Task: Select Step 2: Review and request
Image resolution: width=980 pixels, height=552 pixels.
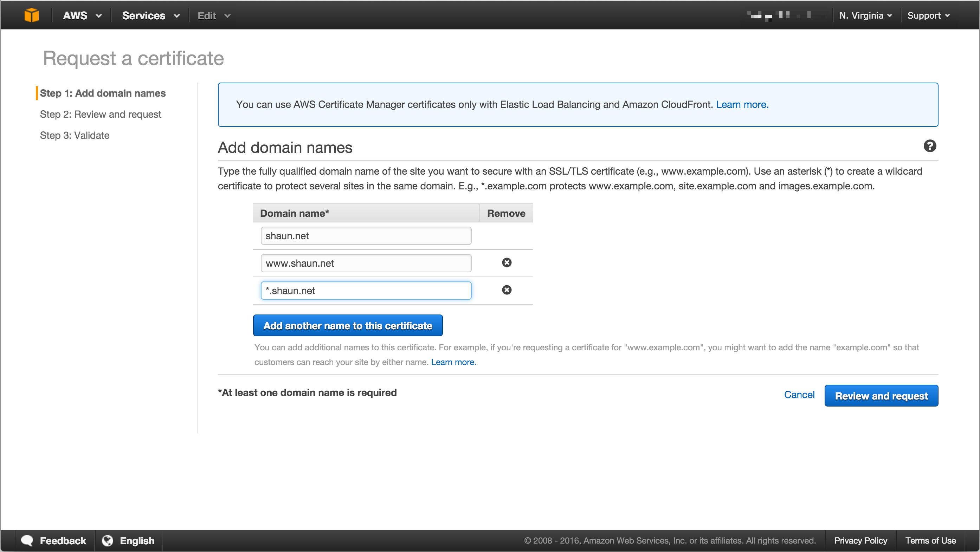Action: point(101,115)
